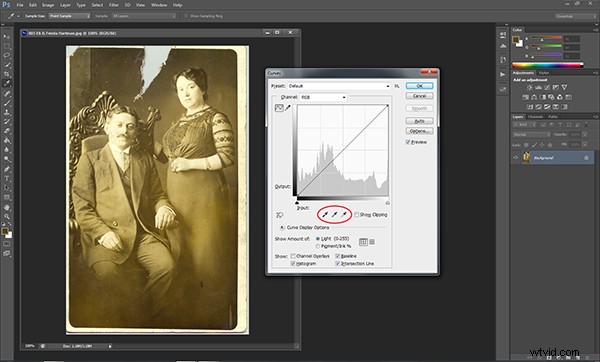Click OK in the Curves dialog
The height and width of the screenshot is (362, 600).
[x=419, y=86]
